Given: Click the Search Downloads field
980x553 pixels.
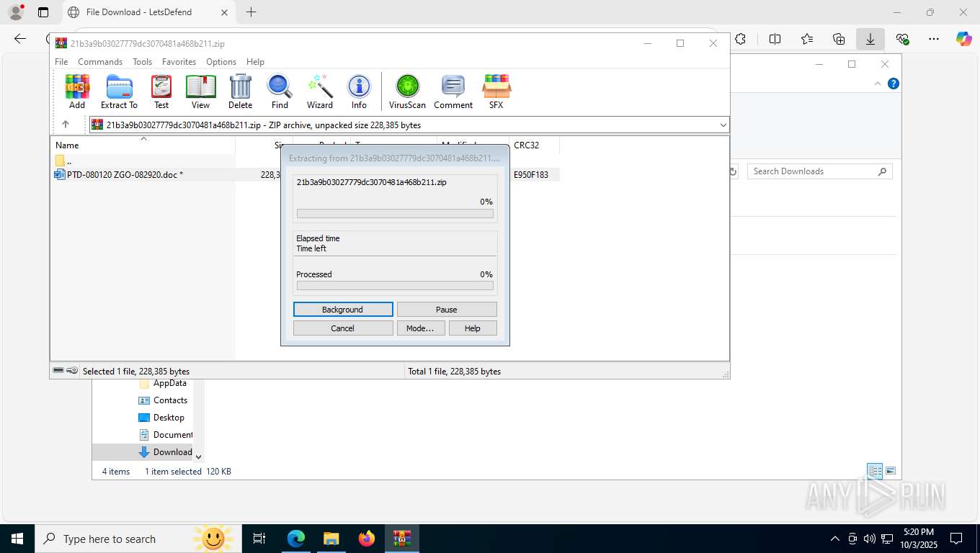Looking at the screenshot, I should 819,171.
